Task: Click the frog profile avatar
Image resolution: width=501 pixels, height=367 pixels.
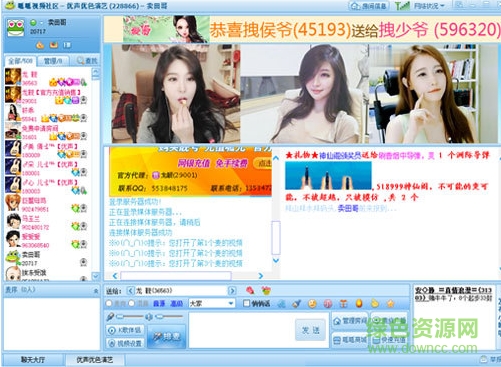Action: point(16,28)
